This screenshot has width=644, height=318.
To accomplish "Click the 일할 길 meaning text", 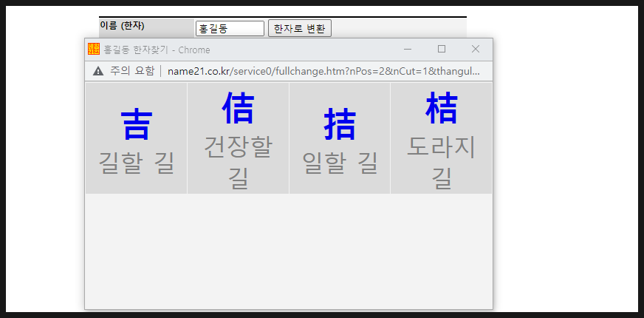I will pos(340,163).
